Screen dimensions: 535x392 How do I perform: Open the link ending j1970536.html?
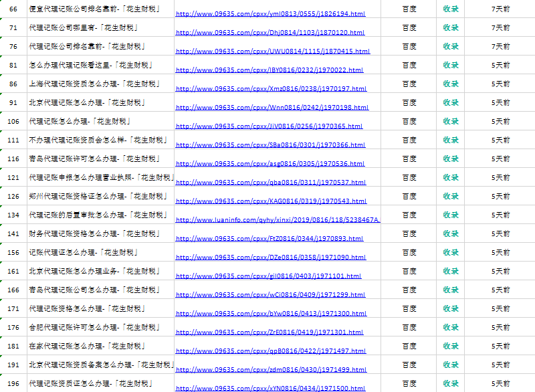click(x=270, y=164)
